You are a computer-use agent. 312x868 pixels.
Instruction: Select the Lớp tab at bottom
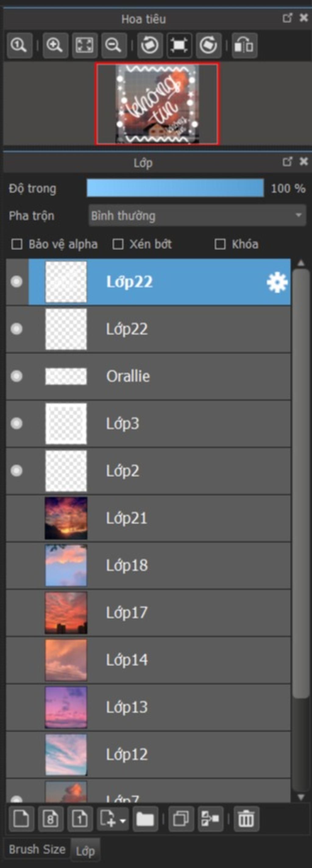coord(85,851)
